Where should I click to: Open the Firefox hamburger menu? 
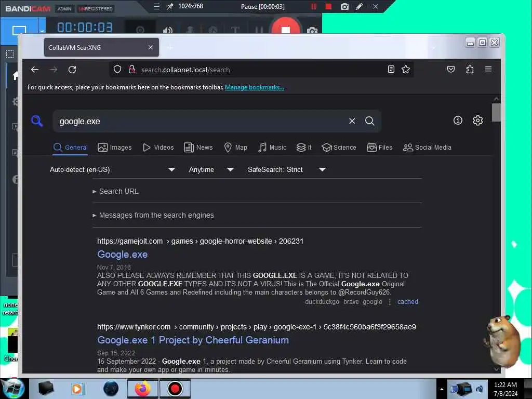pyautogui.click(x=488, y=69)
